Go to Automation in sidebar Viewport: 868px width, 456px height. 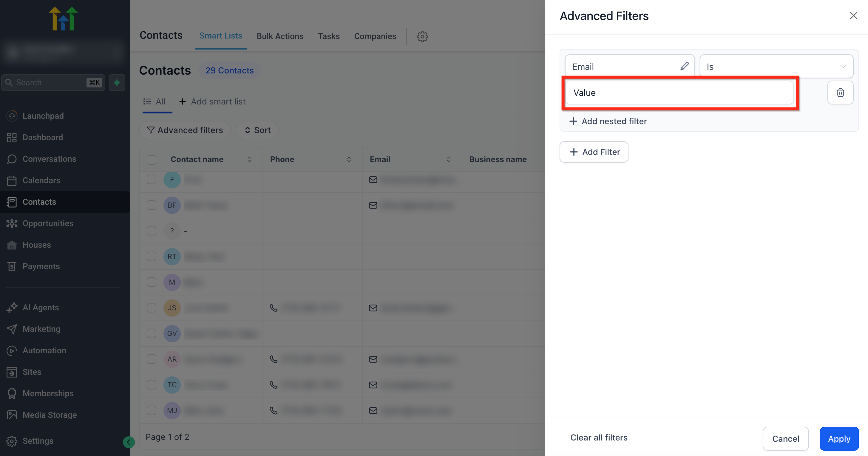click(44, 351)
